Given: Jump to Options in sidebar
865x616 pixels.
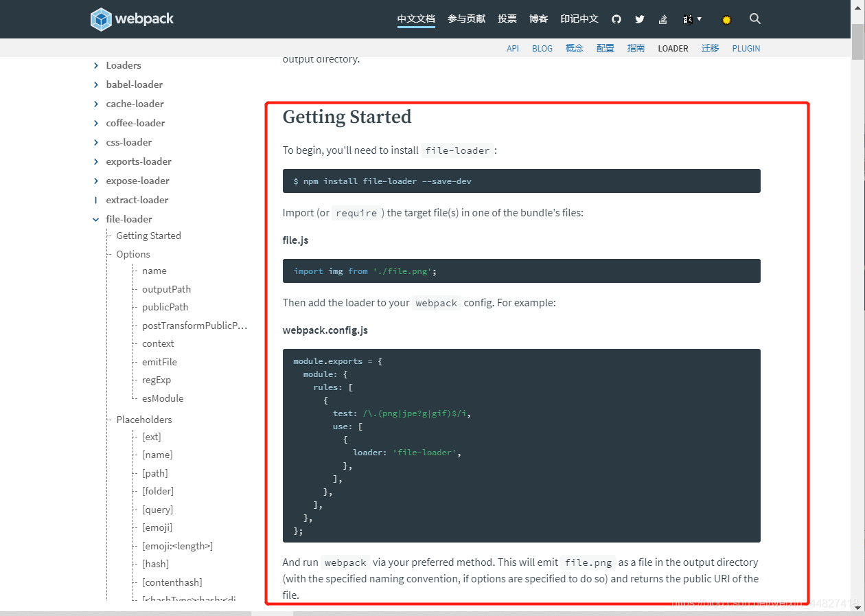Looking at the screenshot, I should (x=133, y=254).
